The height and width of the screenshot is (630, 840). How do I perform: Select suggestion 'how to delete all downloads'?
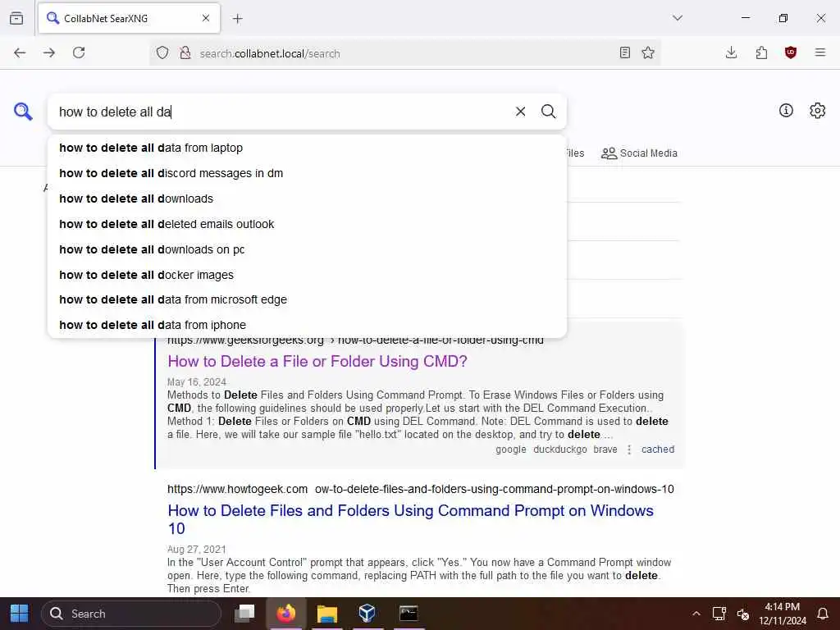coord(307,199)
